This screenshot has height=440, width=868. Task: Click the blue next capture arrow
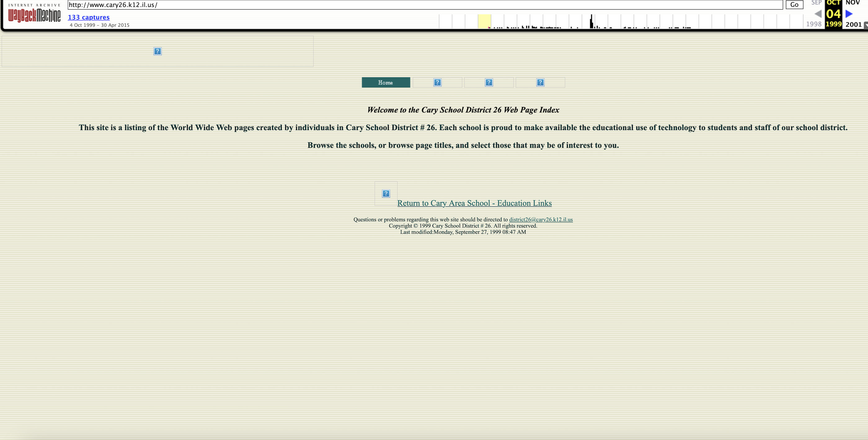849,14
